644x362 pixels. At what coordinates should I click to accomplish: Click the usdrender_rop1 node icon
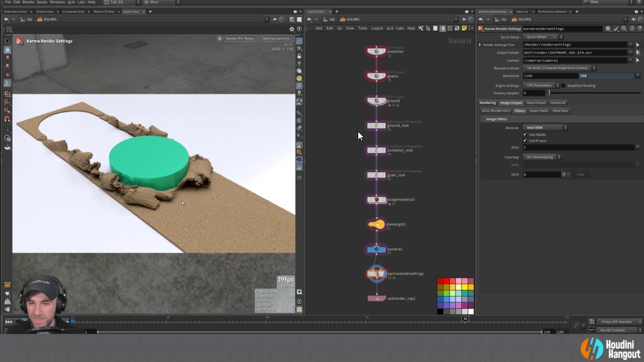(x=376, y=298)
